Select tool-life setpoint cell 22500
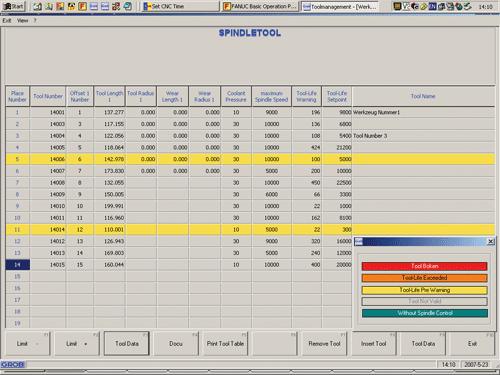 coord(337,183)
